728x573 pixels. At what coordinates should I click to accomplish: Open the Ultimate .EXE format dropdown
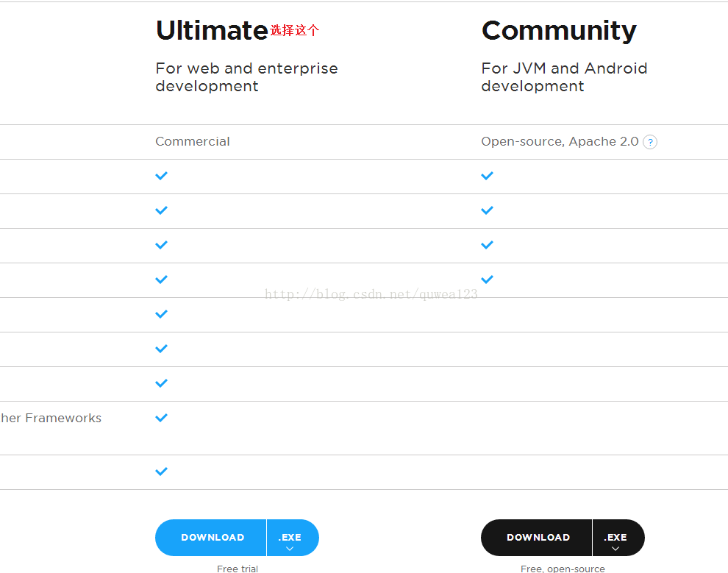[x=293, y=537]
